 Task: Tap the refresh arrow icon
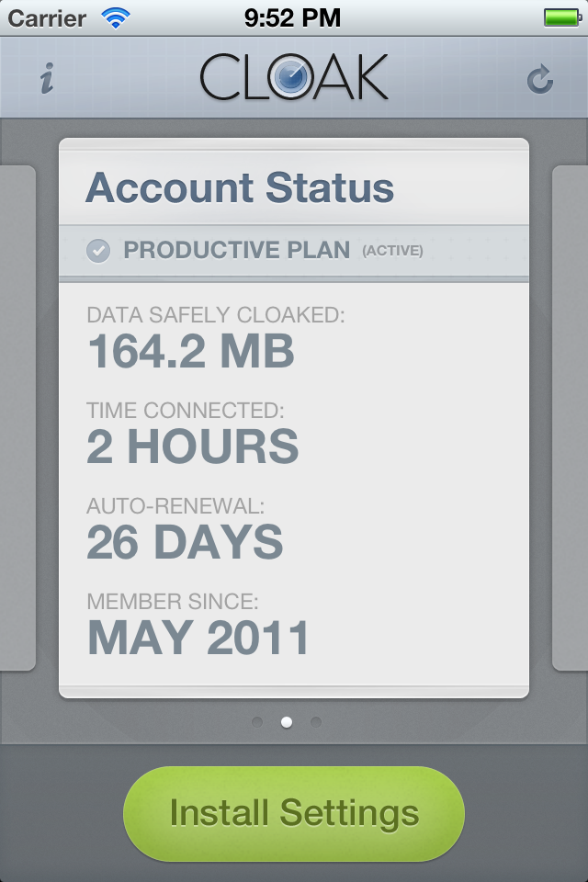[540, 80]
